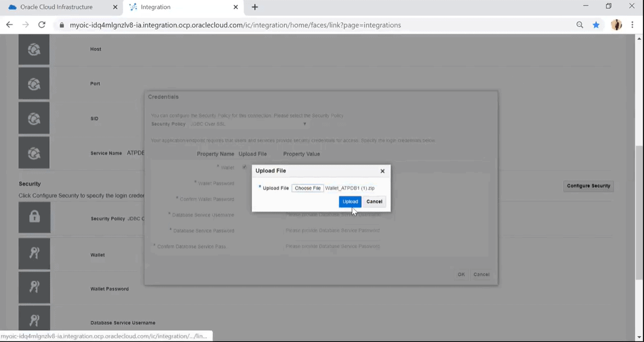Click the Wallet Password key icon
This screenshot has width=644, height=342.
click(x=34, y=287)
